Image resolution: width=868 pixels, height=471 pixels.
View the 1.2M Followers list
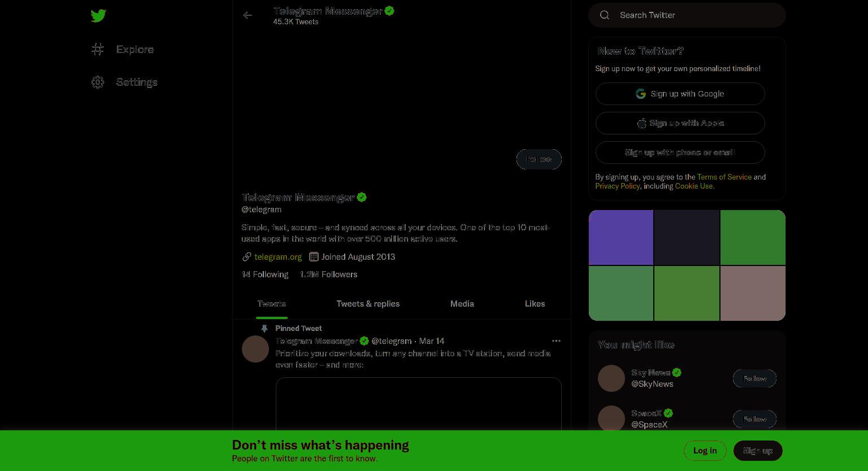click(328, 274)
